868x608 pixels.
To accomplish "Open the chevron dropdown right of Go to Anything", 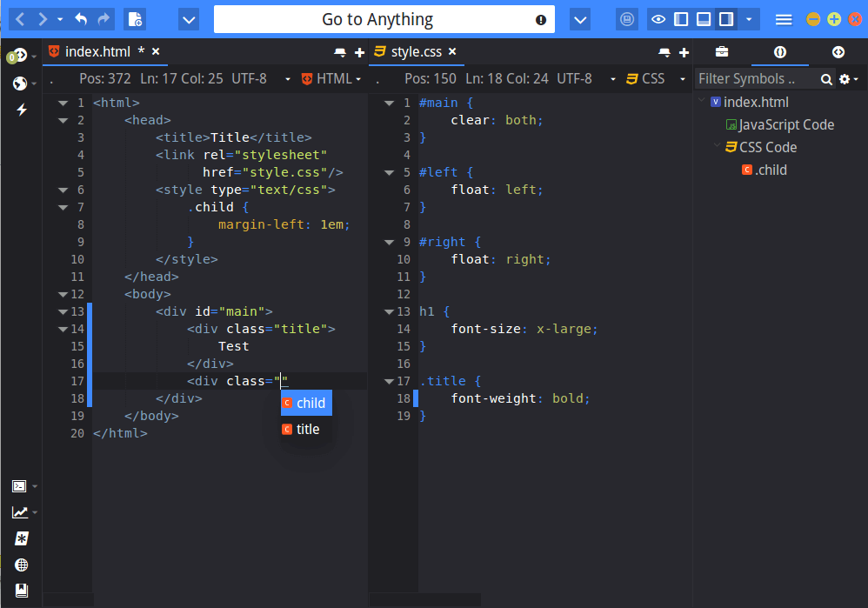I will click(x=580, y=20).
